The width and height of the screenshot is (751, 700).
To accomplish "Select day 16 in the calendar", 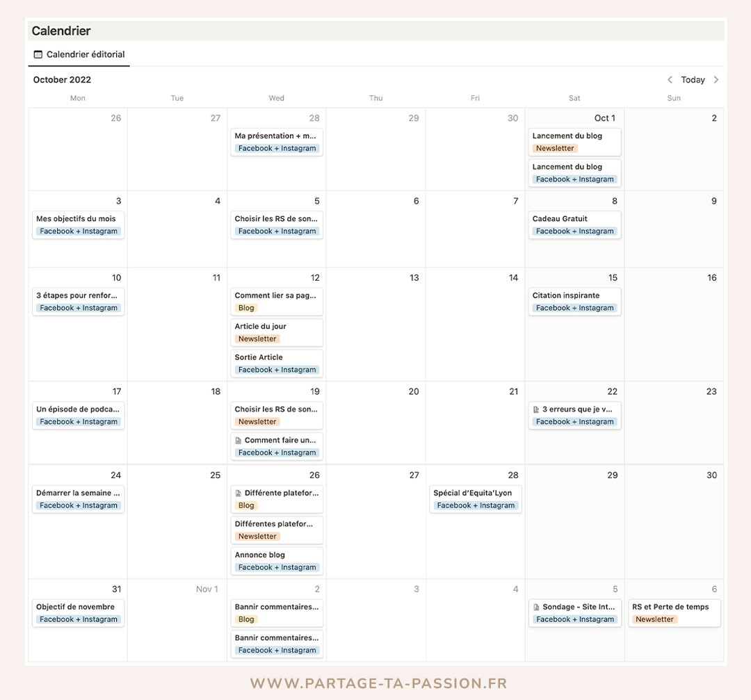I will coord(674,324).
